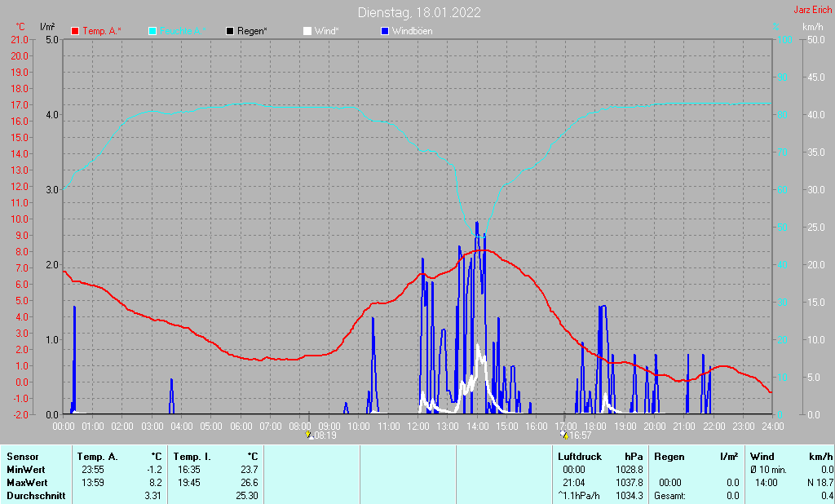Click the 'Temp. I.' column header
Viewport: 835px width, 504px height.
(192, 457)
